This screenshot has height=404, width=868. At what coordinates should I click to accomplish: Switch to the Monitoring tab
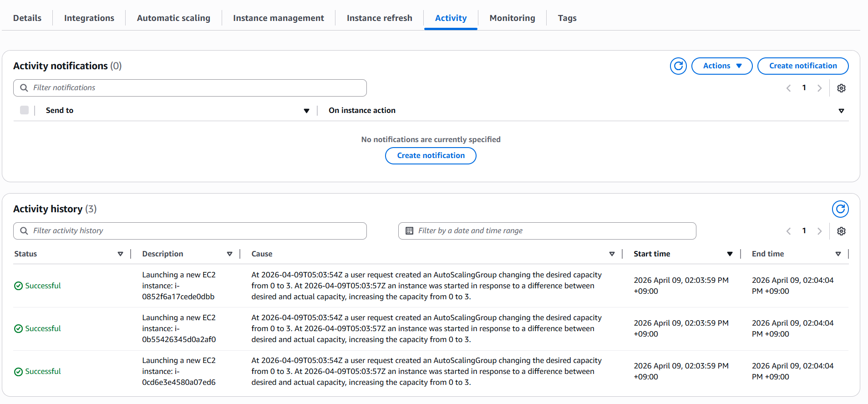point(512,18)
